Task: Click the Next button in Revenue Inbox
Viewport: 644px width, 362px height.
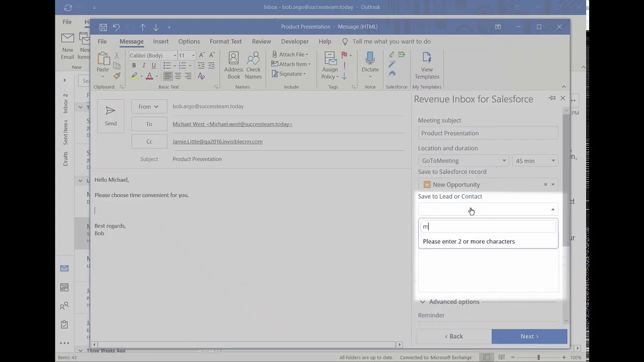Action: (529, 336)
